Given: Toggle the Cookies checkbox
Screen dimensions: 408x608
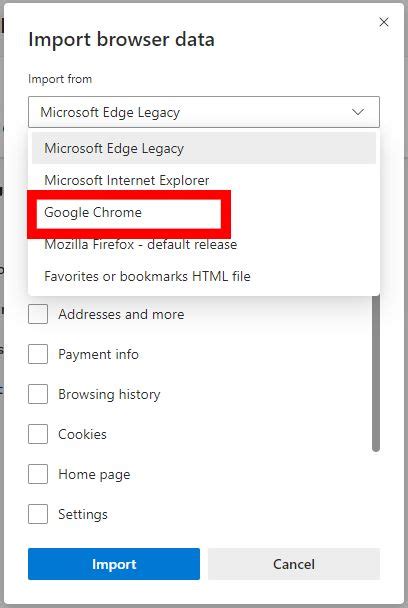Looking at the screenshot, I should pyautogui.click(x=38, y=434).
